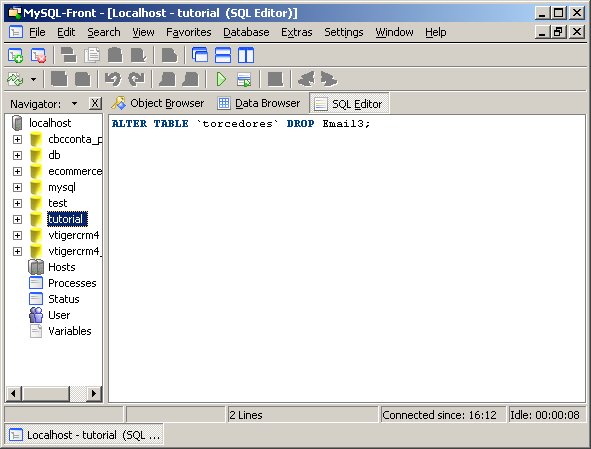Click the run-selection icon beside the play button
591x449 pixels.
pos(244,80)
